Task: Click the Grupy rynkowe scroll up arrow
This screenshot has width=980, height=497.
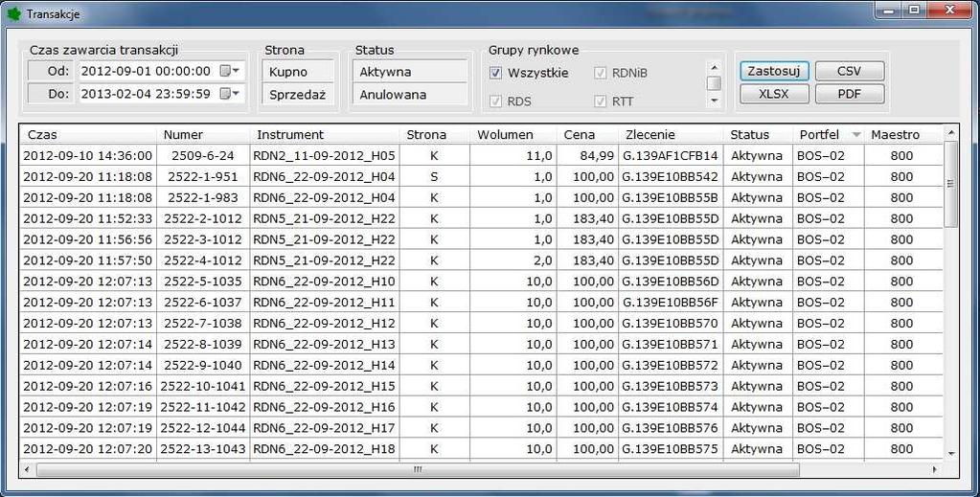Action: [715, 67]
